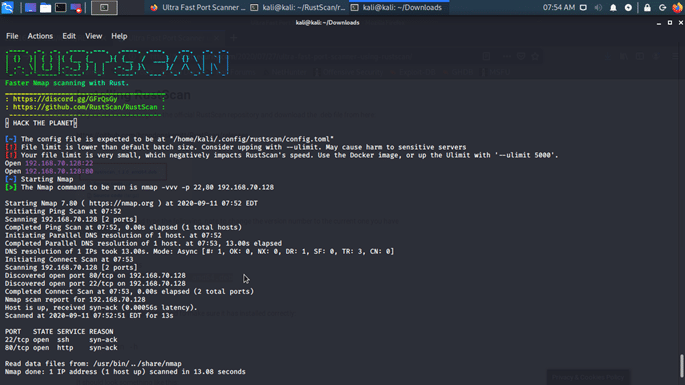Open the View menu

(x=93, y=36)
